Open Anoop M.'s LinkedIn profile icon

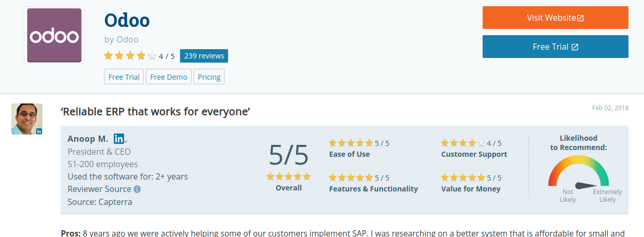pos(119,139)
